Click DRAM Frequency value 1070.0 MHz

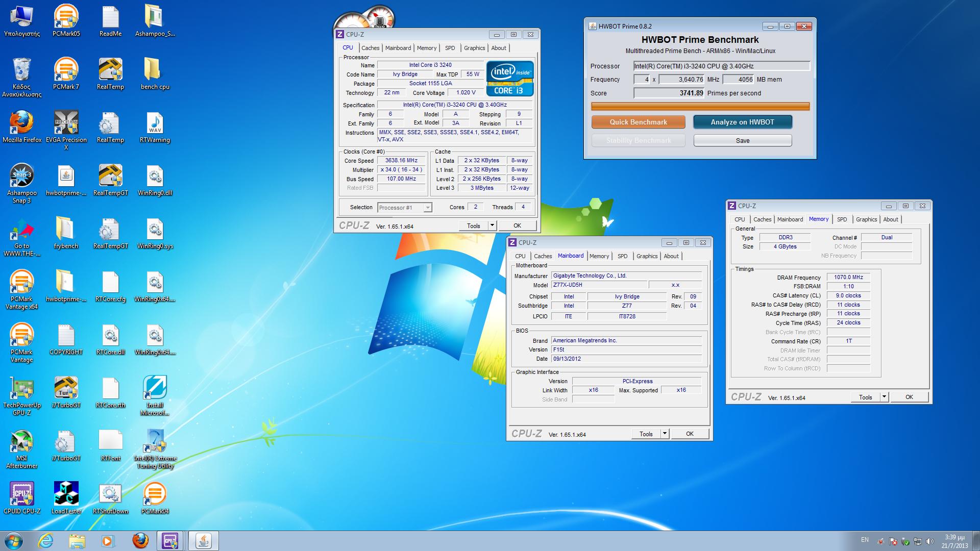tap(848, 277)
